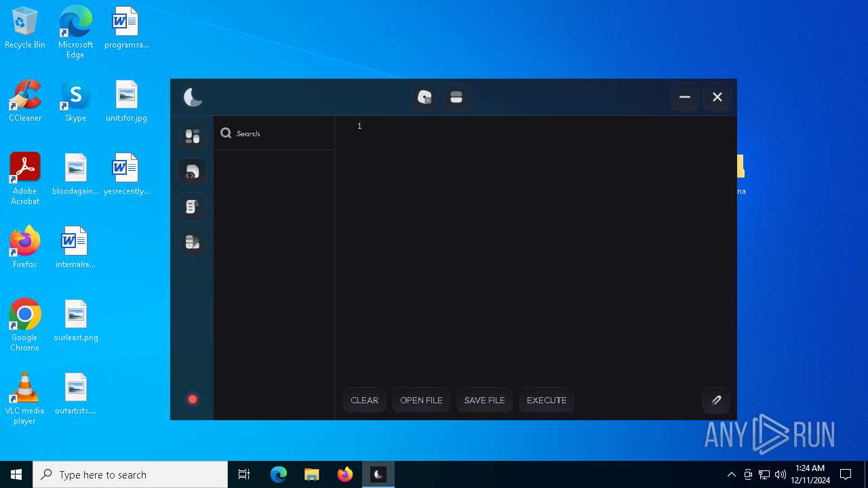Select the yesrecently... Word document
This screenshot has width=868, height=488.
coord(126,174)
